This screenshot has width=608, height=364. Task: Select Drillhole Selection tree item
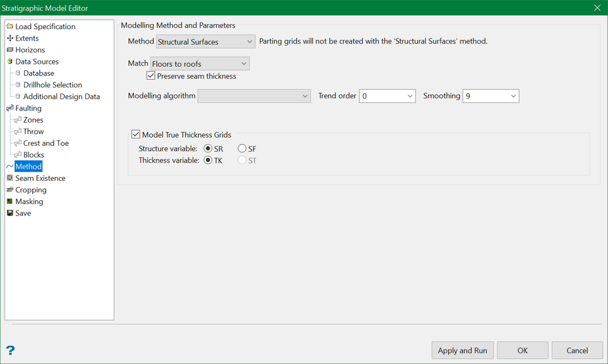[52, 85]
